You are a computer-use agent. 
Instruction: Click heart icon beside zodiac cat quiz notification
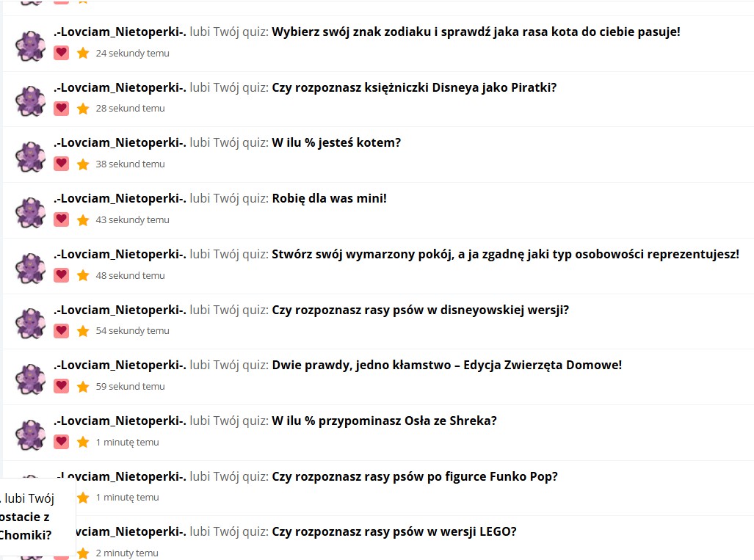pos(62,53)
